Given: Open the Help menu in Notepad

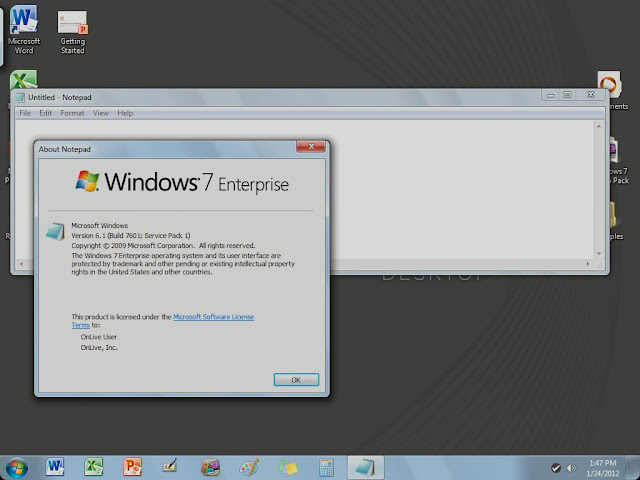Looking at the screenshot, I should (x=125, y=113).
